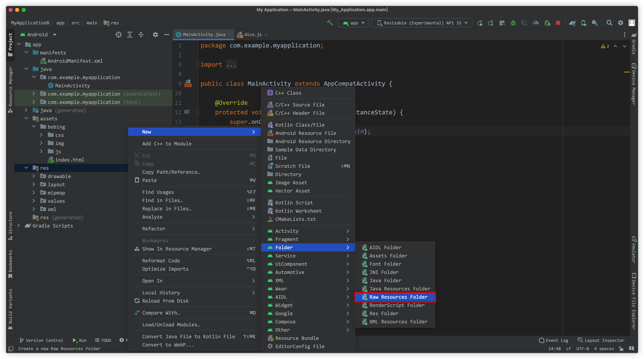Open project panel gear options

point(155,34)
